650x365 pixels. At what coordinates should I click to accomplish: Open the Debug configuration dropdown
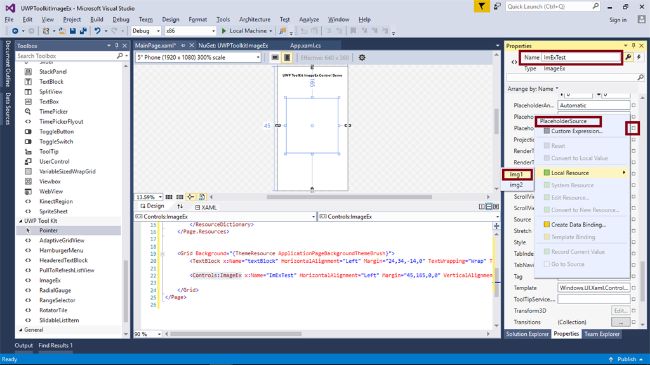click(x=146, y=31)
